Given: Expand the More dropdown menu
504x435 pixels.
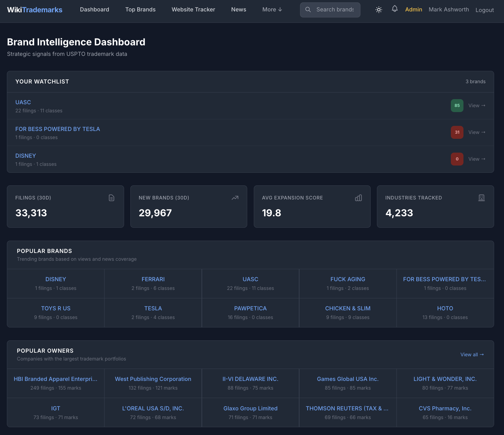Looking at the screenshot, I should tap(272, 10).
